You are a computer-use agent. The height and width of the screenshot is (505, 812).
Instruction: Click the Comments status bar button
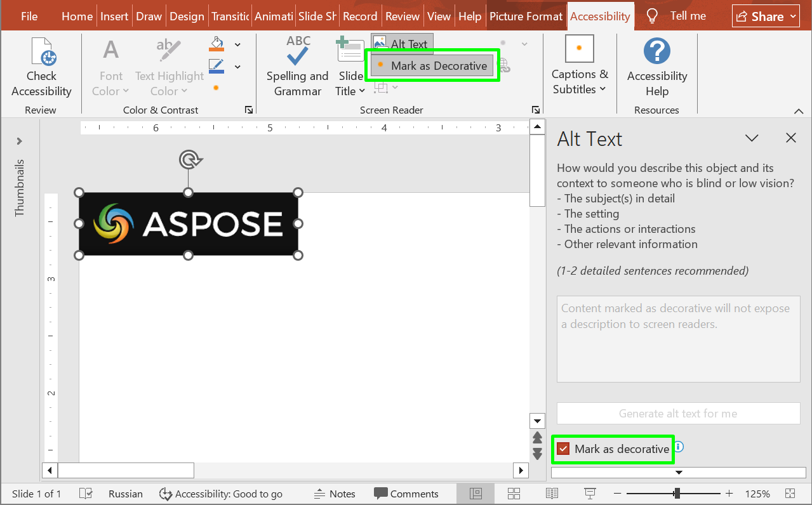coord(406,494)
